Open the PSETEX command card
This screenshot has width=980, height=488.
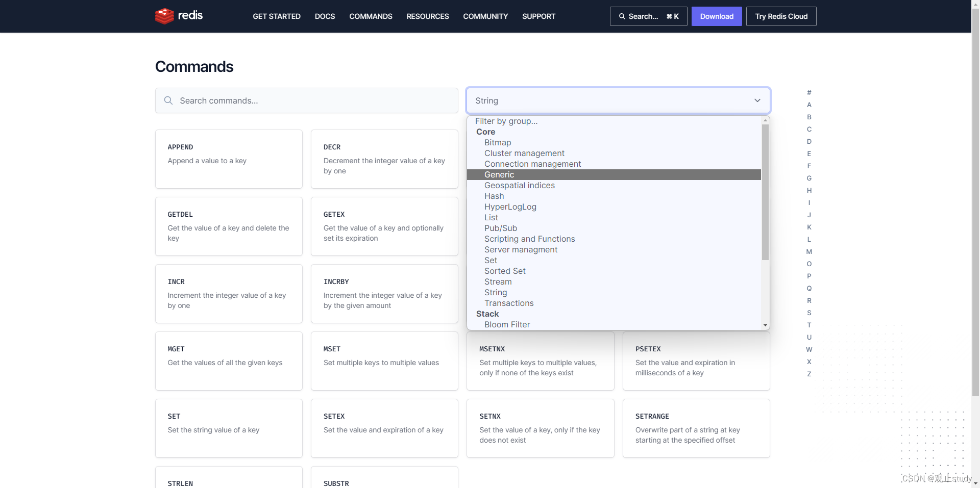point(696,361)
